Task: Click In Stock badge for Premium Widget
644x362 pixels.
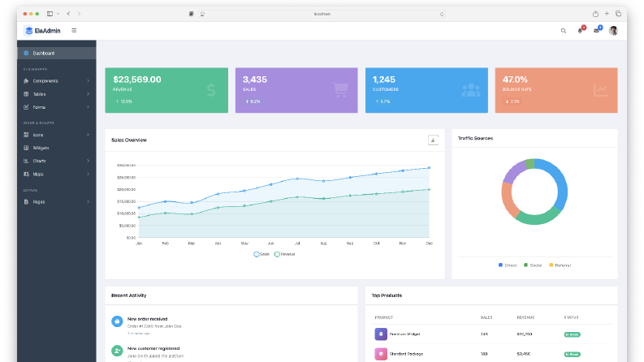Action: pos(572,334)
